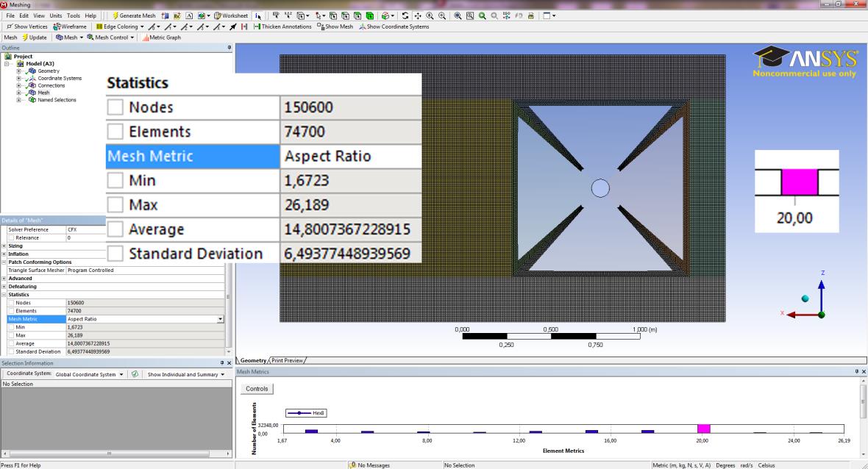
Task: Select the edge selection filter
Action: click(346, 15)
